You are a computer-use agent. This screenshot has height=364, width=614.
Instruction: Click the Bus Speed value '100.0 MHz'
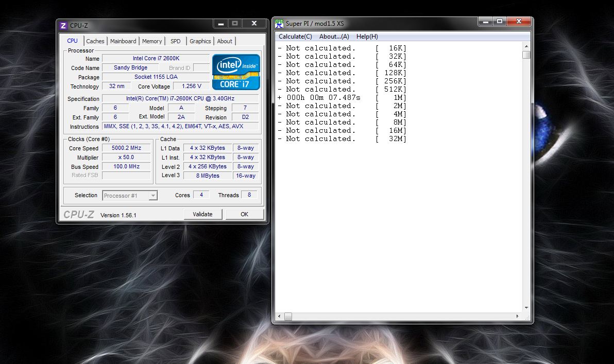(127, 166)
